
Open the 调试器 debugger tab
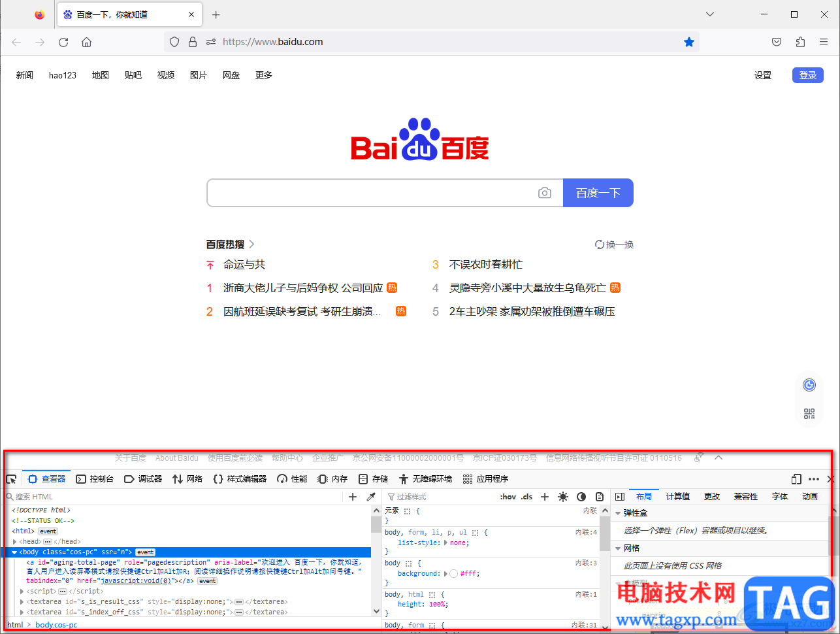click(143, 479)
